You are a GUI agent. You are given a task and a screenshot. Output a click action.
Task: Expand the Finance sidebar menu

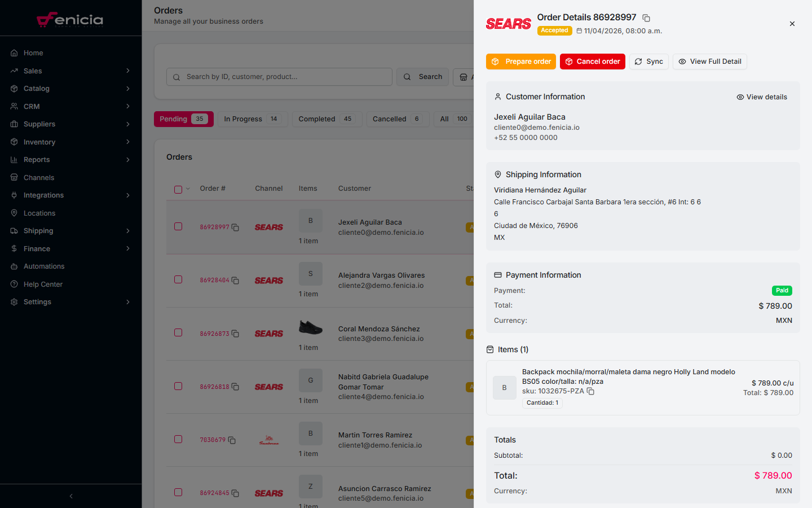[37, 248]
